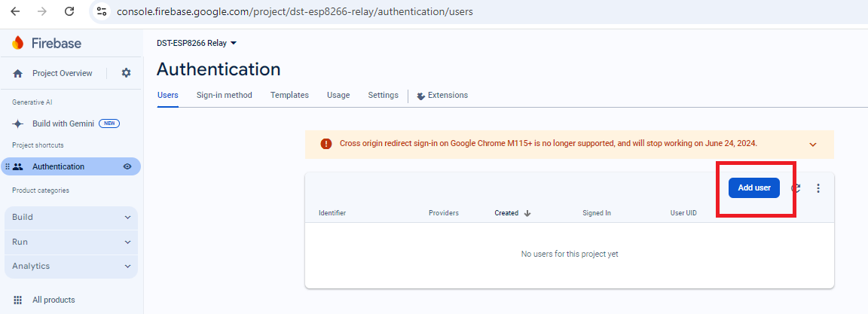Viewport: 868px width, 314px height.
Task: Click the Firebase logo icon
Action: [x=18, y=43]
